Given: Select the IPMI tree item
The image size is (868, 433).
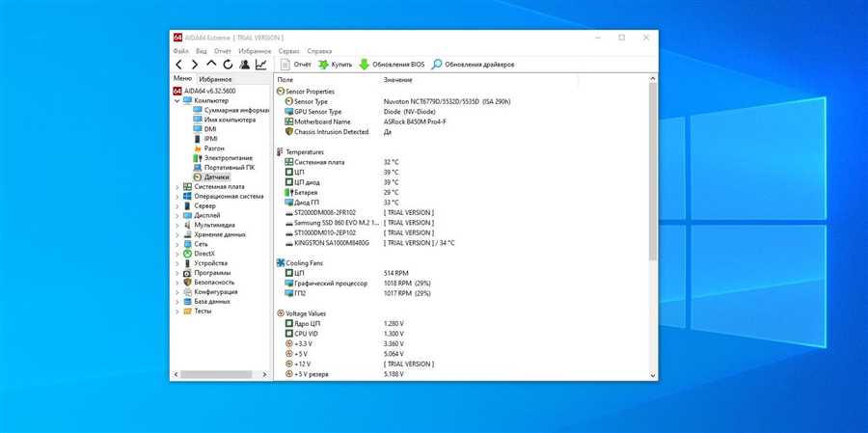Looking at the screenshot, I should [205, 139].
